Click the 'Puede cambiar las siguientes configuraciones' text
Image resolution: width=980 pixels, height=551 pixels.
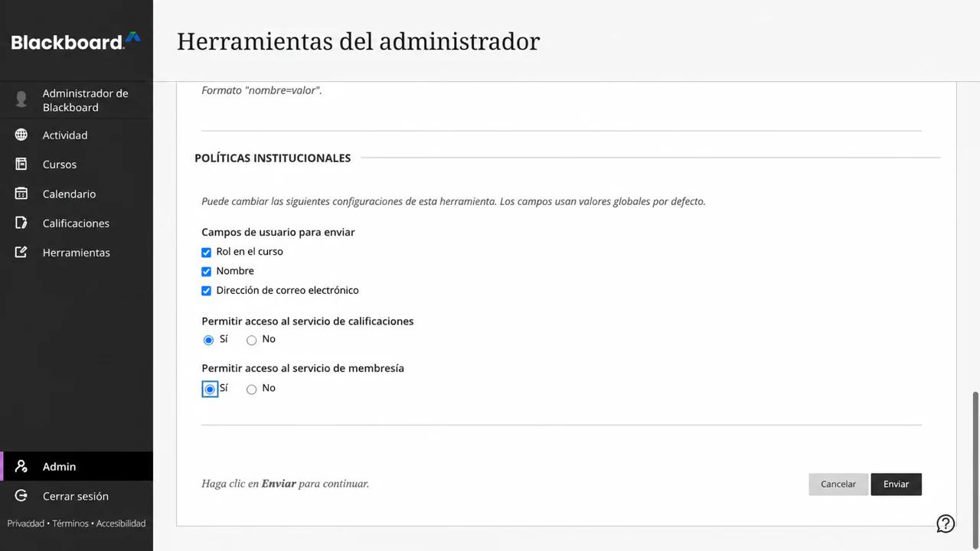point(453,201)
